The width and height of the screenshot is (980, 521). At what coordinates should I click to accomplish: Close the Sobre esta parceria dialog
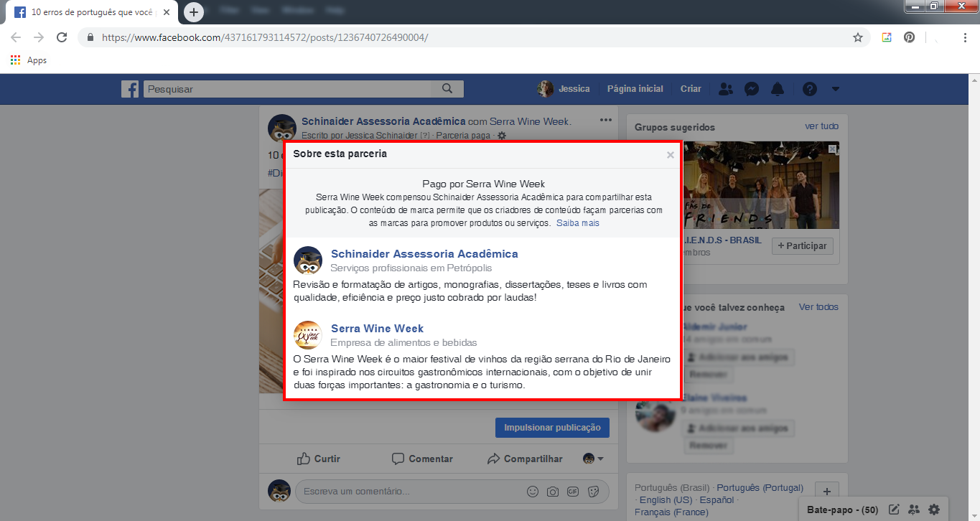[x=670, y=155]
